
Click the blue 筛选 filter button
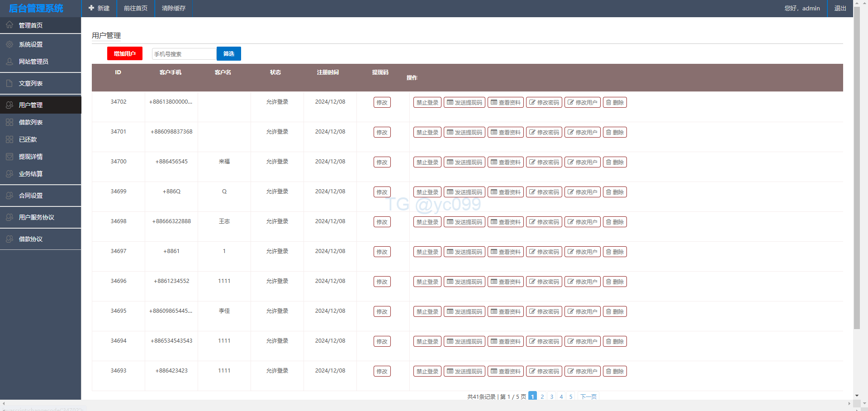(x=229, y=53)
